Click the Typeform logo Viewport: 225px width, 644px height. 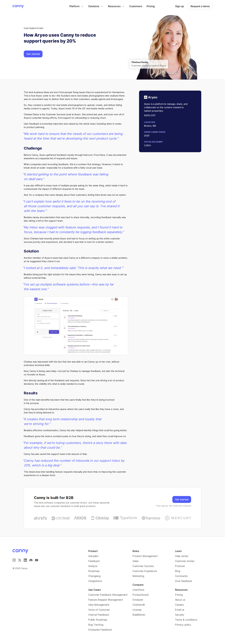[125, 518]
